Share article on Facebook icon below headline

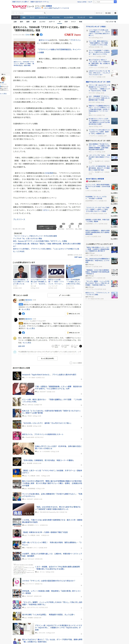point(41,35)
